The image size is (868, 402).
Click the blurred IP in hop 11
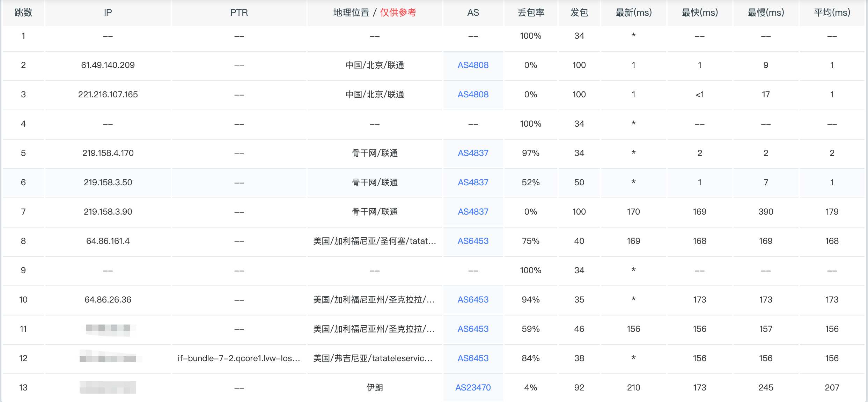(108, 329)
